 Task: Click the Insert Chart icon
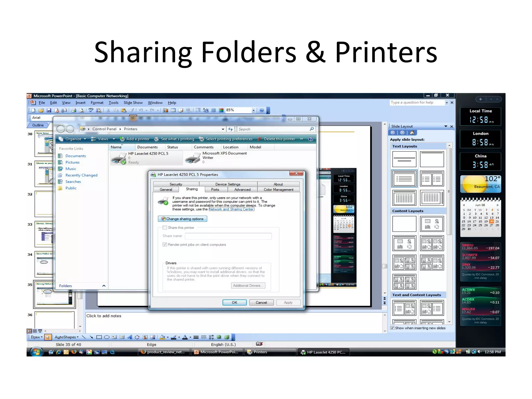coord(165,110)
